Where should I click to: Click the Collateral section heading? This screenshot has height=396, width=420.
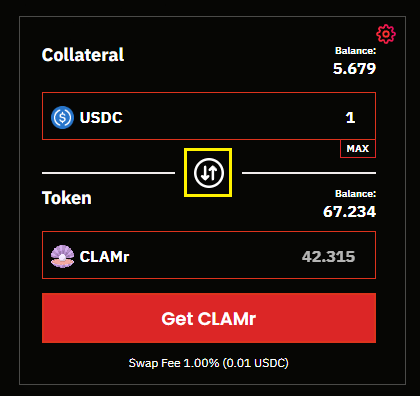83,55
